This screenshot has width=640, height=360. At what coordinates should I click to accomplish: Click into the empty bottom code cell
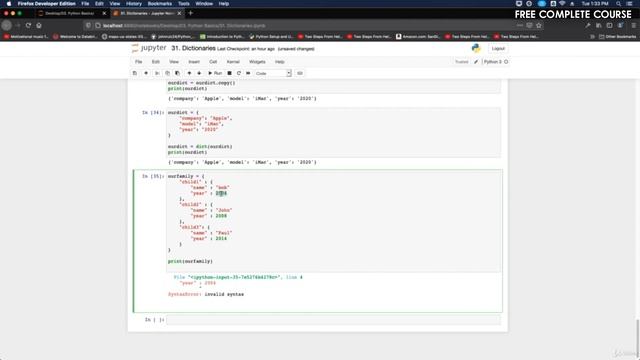click(x=333, y=320)
